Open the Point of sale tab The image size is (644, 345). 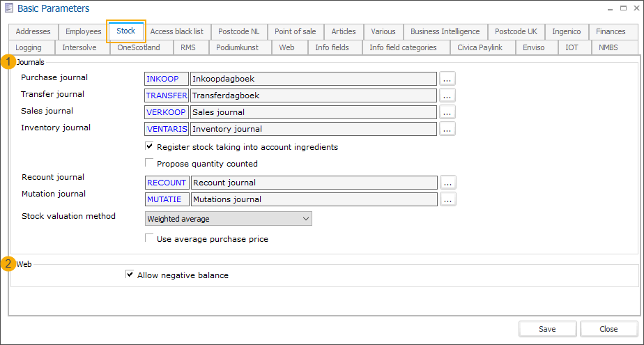coord(296,31)
